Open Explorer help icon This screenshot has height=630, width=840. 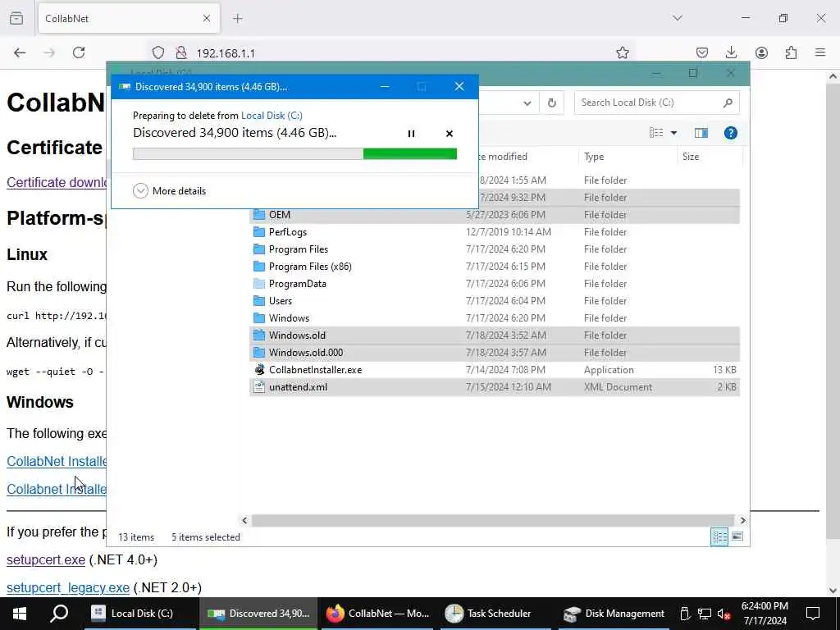pos(731,132)
